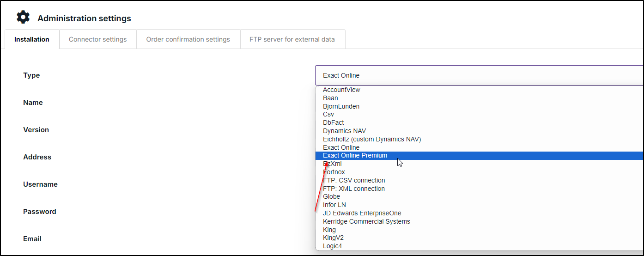Image resolution: width=644 pixels, height=256 pixels.
Task: Click the Type combo box showing Exact Online
Action: [479, 75]
